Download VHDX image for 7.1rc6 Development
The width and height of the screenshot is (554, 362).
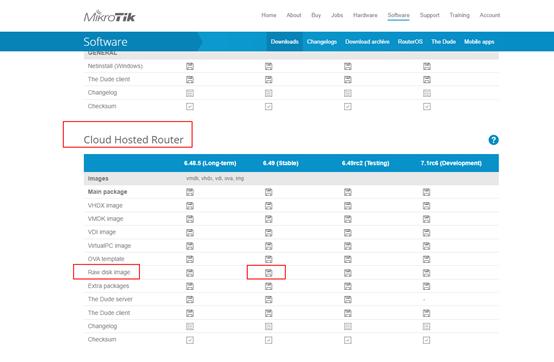tap(426, 206)
